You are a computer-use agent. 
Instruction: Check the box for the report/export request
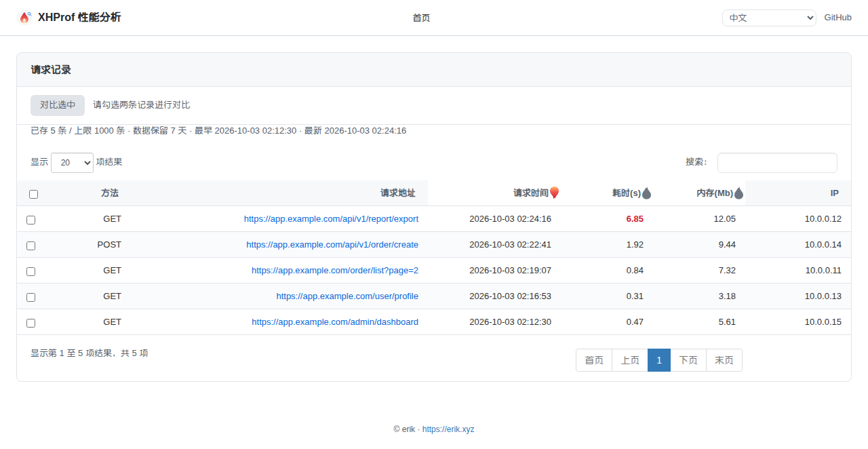coord(31,220)
